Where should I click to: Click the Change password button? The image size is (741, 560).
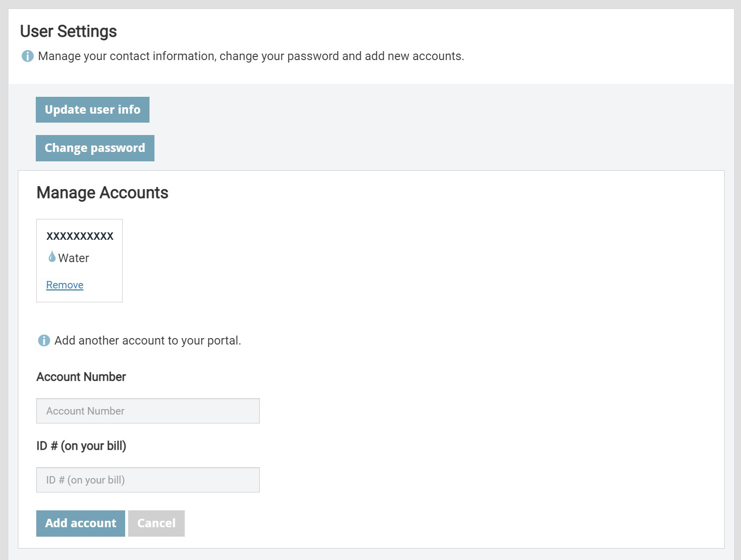pos(95,148)
